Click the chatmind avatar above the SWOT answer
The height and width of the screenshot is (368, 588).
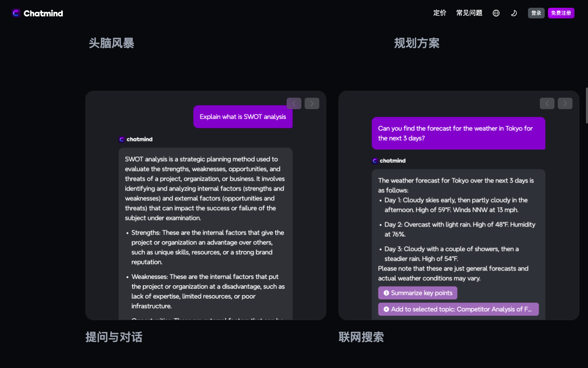tap(122, 139)
